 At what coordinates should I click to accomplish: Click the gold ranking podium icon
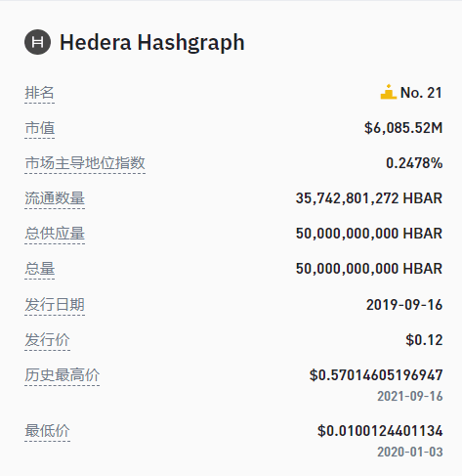point(388,92)
